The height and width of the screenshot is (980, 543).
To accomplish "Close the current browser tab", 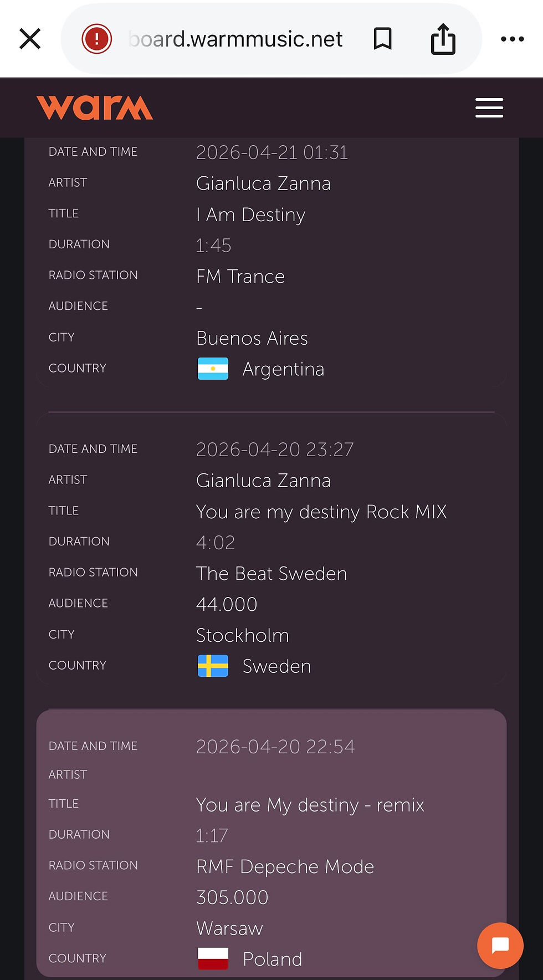I will click(30, 38).
